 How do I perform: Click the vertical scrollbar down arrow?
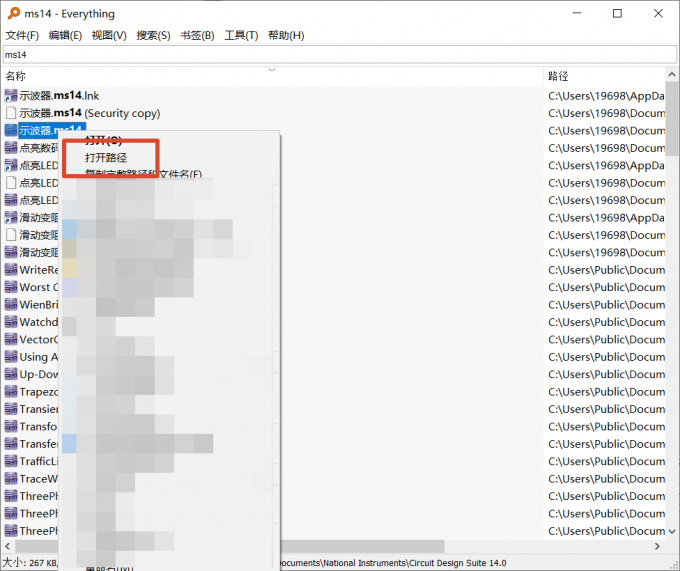(672, 531)
